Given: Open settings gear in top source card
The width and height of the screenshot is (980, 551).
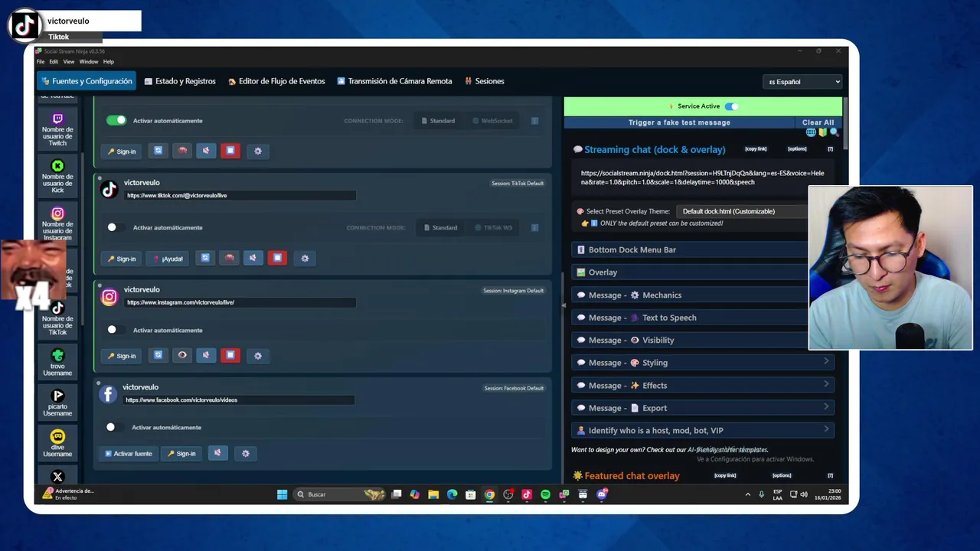Looking at the screenshot, I should [x=257, y=151].
